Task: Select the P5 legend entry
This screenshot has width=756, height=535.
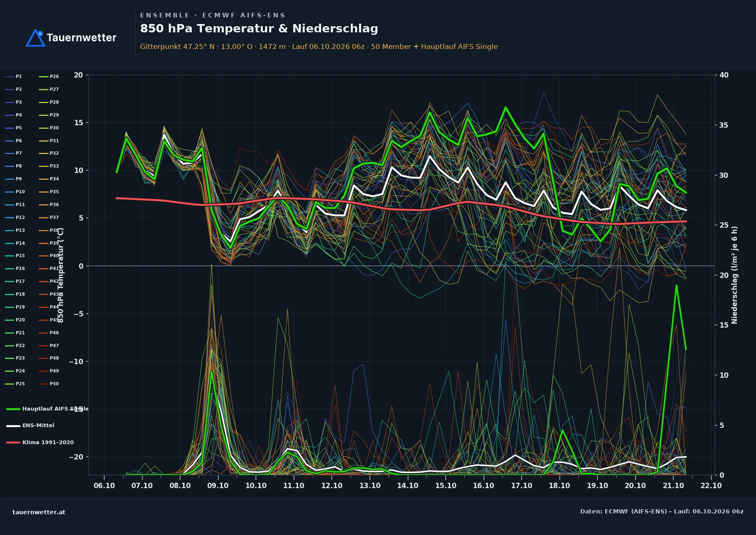Action: pyautogui.click(x=14, y=128)
